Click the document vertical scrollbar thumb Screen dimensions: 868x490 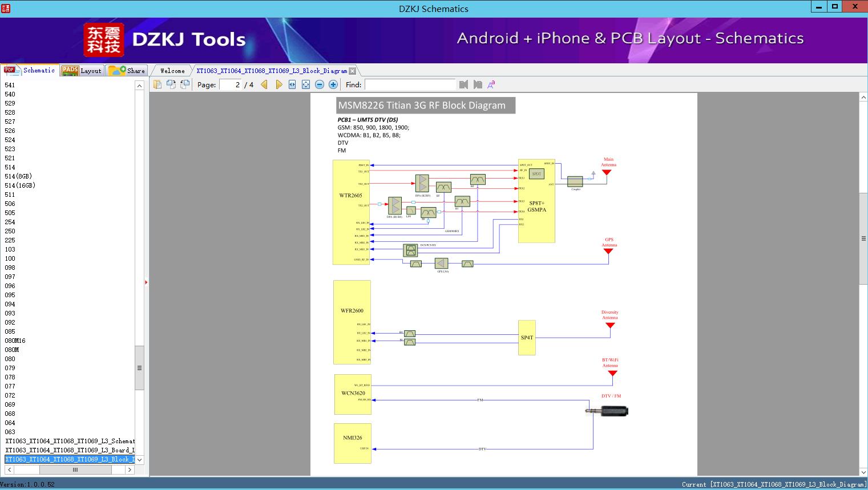tap(863, 238)
